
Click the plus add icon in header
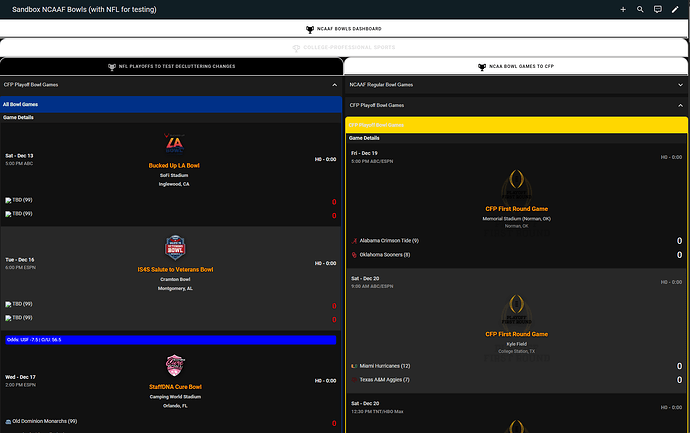pyautogui.click(x=623, y=9)
